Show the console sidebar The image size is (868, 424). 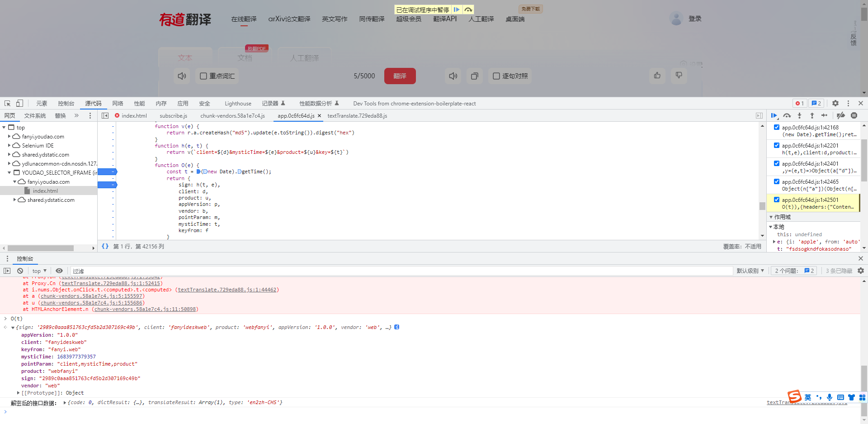[7, 271]
